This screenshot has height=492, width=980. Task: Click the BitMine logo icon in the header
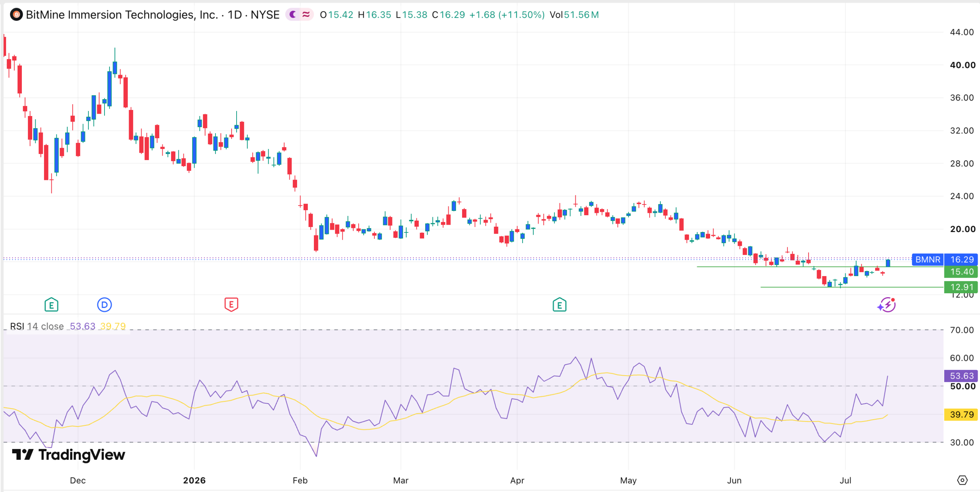point(16,15)
